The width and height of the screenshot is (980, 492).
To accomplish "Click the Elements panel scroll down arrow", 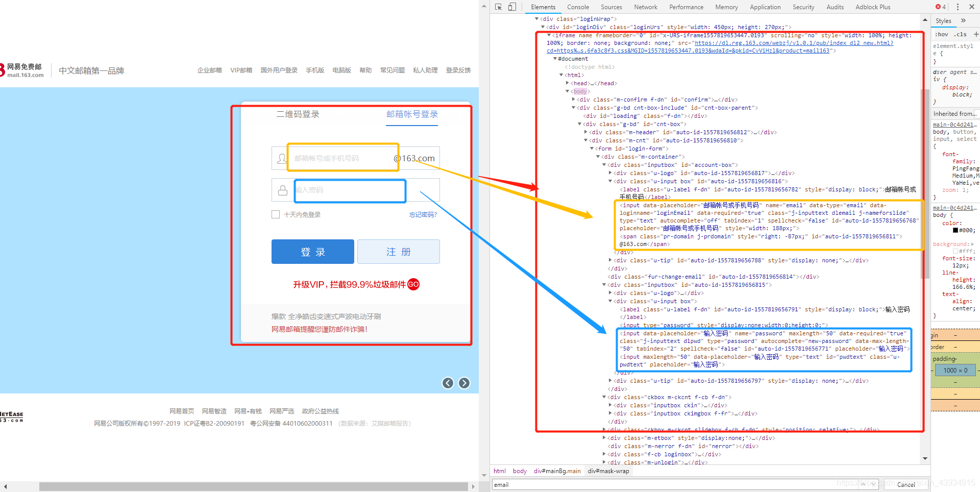I will (x=925, y=458).
